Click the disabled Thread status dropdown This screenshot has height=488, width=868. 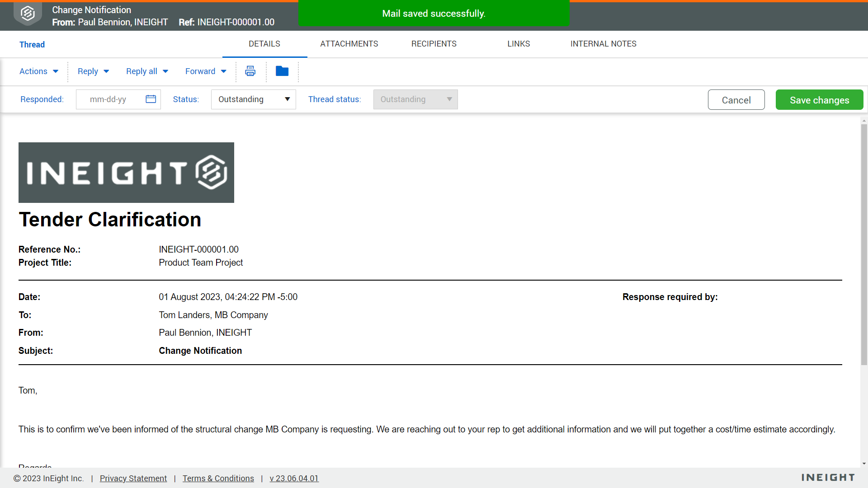click(x=415, y=99)
